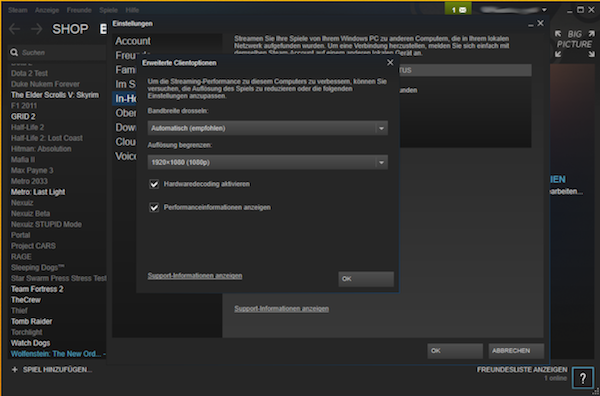The image size is (600, 396).
Task: Select Half-Life 2: Lost Coast
Action: tap(47, 138)
